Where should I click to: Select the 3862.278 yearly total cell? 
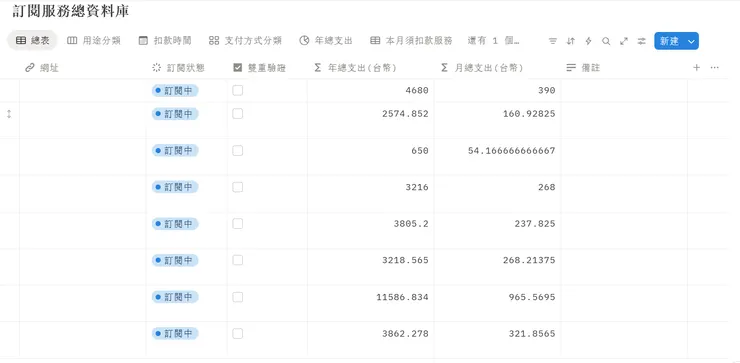pyautogui.click(x=371, y=339)
